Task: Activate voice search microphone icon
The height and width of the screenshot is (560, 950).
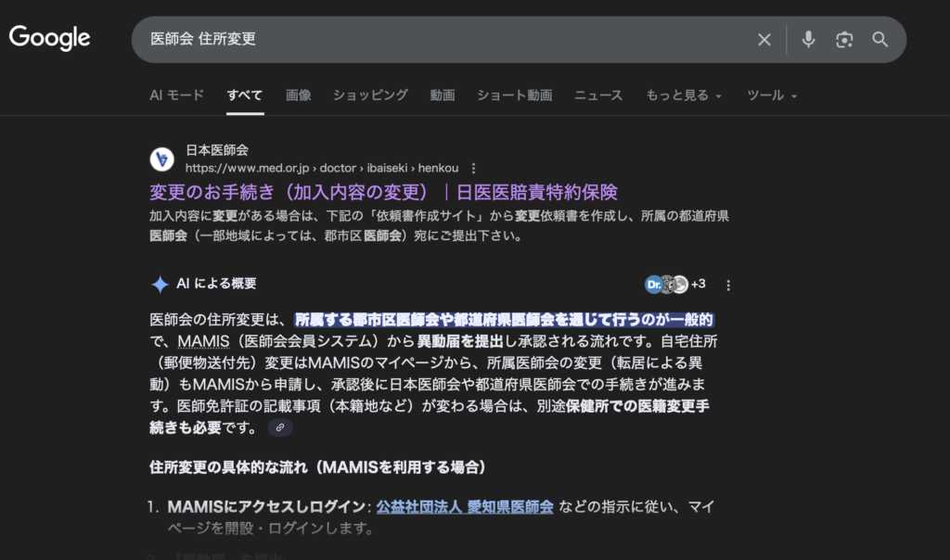Action: coord(808,39)
